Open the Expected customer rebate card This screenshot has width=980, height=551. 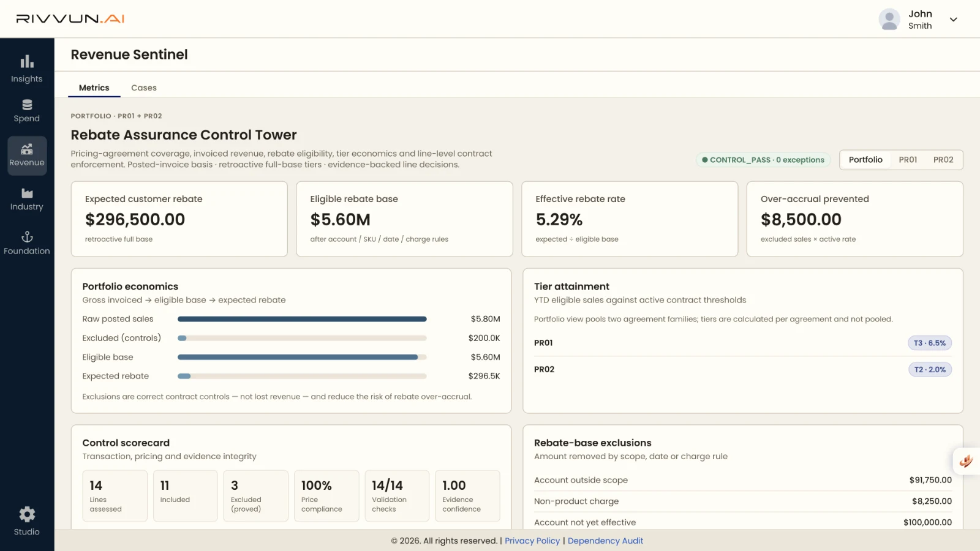click(179, 219)
